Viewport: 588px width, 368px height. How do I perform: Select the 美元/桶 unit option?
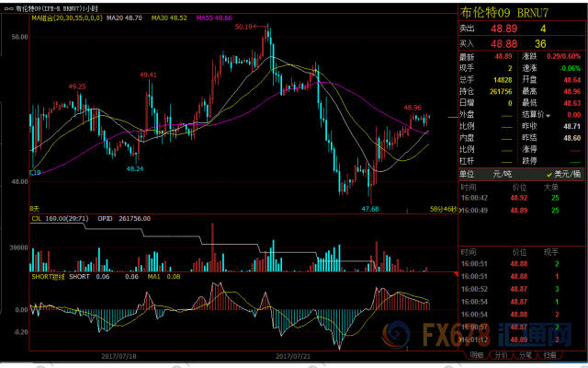point(563,175)
